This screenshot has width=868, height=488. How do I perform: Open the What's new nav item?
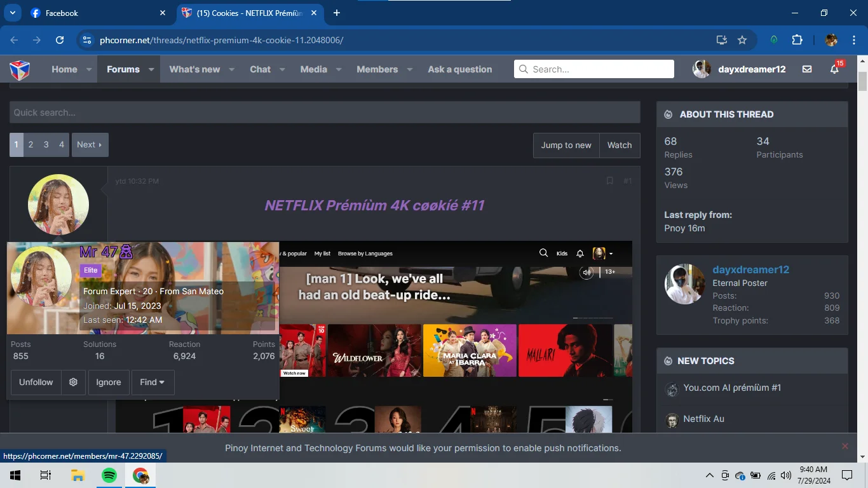click(x=194, y=69)
